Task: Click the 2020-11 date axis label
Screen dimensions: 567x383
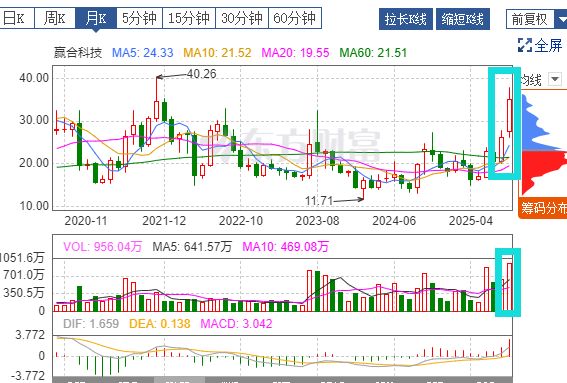Action: pyautogui.click(x=86, y=221)
